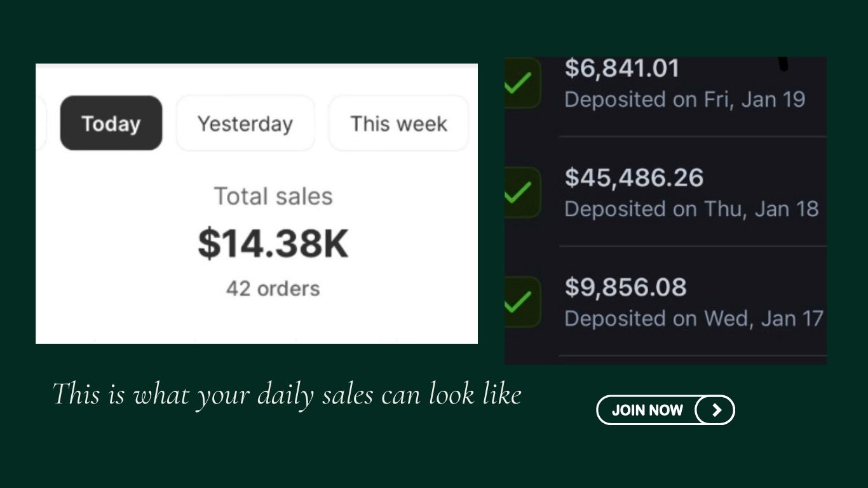868x488 pixels.
Task: Open the This week tab
Action: pyautogui.click(x=398, y=123)
